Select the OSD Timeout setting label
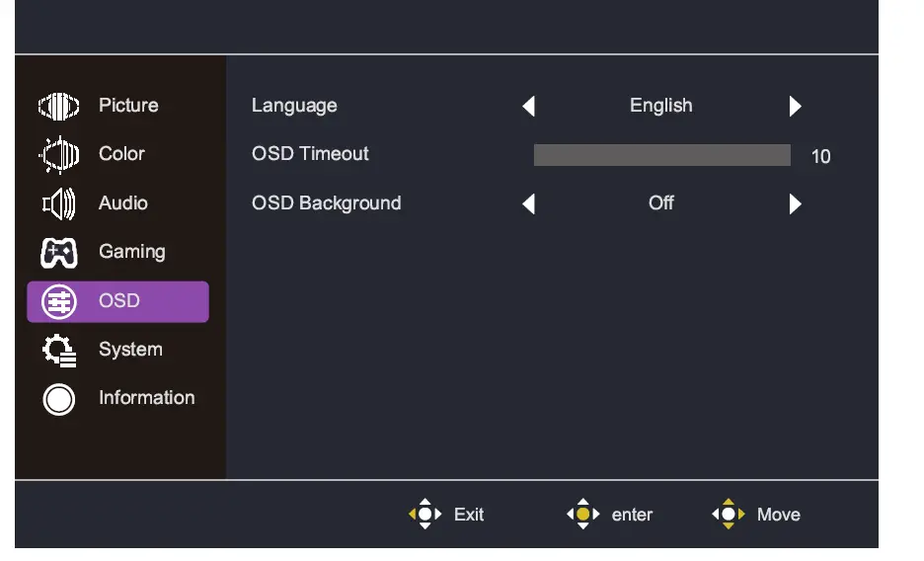The width and height of the screenshot is (924, 561). pyautogui.click(x=310, y=154)
